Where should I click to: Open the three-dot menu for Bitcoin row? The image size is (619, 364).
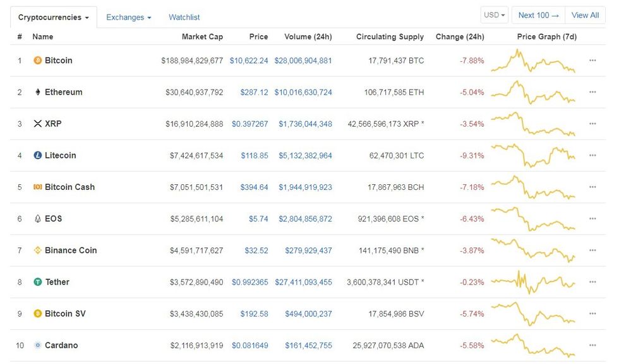[x=592, y=61]
